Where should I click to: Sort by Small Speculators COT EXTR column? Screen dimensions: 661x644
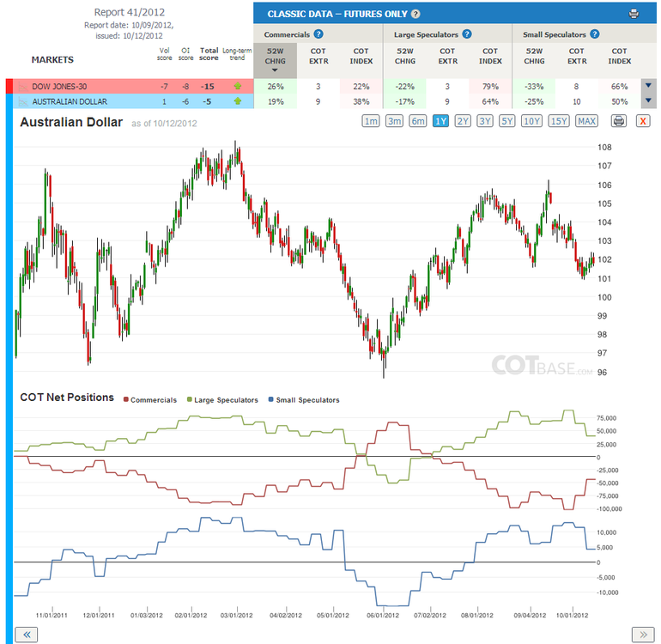tap(577, 56)
